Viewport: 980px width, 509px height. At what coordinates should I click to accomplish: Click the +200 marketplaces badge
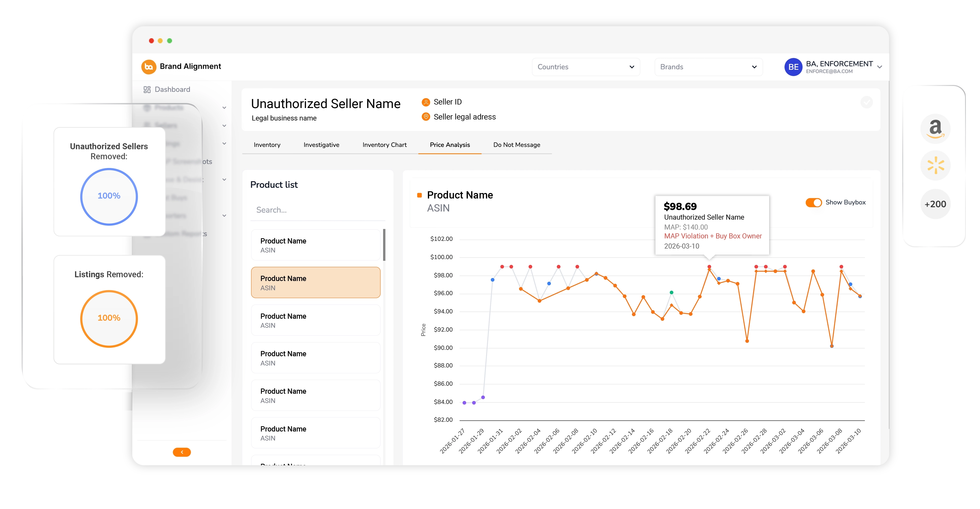click(x=935, y=204)
